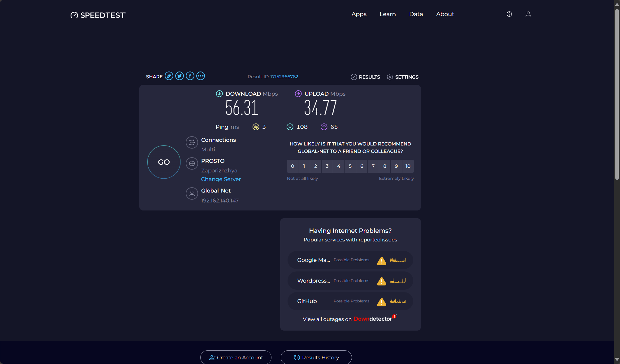Click the upload latency icon
620x364 pixels.
click(324, 127)
